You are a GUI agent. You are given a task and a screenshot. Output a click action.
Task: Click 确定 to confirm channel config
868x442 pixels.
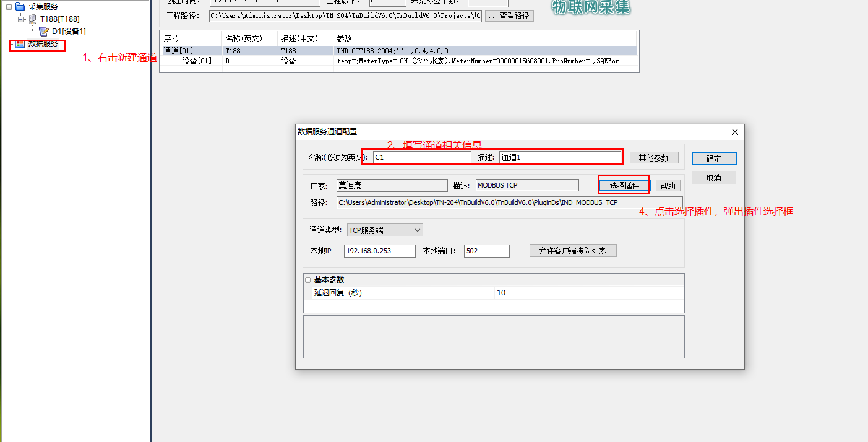tap(714, 158)
